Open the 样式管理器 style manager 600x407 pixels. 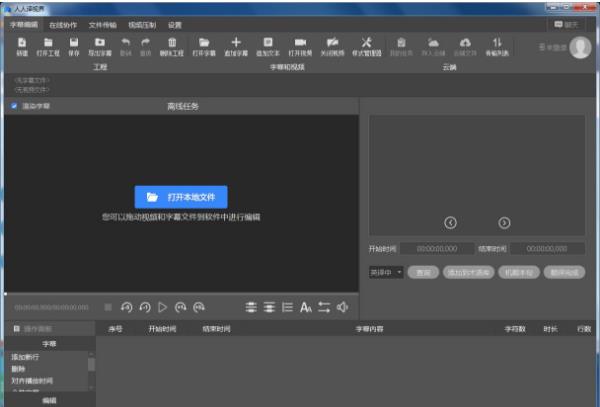(366, 45)
